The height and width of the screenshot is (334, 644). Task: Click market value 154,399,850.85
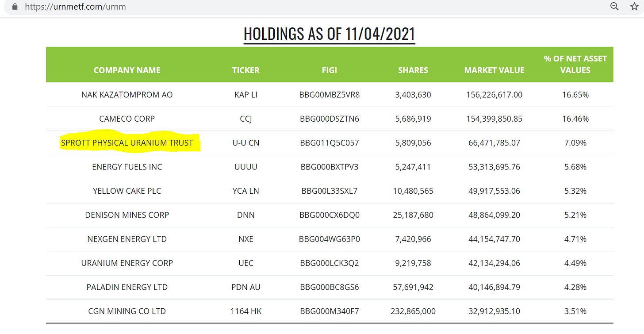(x=494, y=119)
